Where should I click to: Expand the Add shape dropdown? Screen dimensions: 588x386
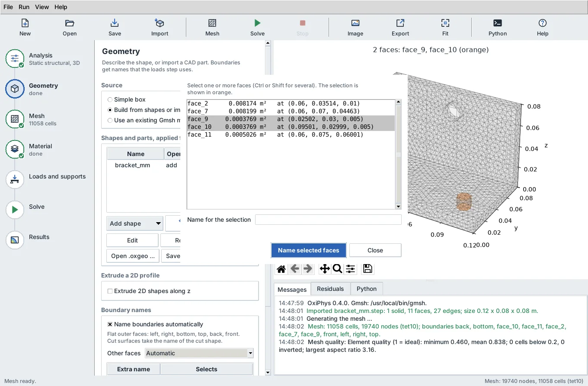click(134, 223)
